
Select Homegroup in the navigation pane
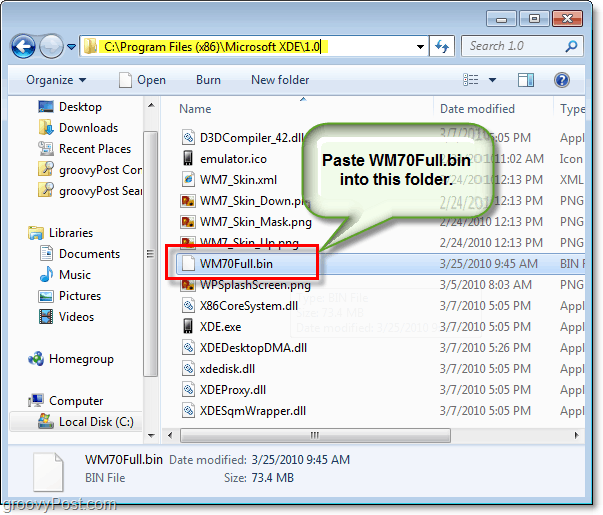(x=81, y=359)
